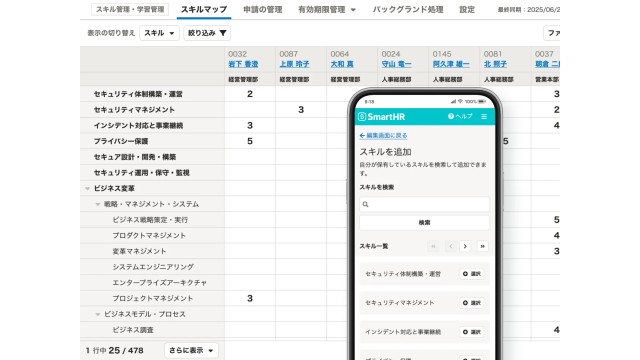This screenshot has height=360, width=640.
Task: Select インシデント対応と事業継続 on the phone
Action: (x=471, y=332)
